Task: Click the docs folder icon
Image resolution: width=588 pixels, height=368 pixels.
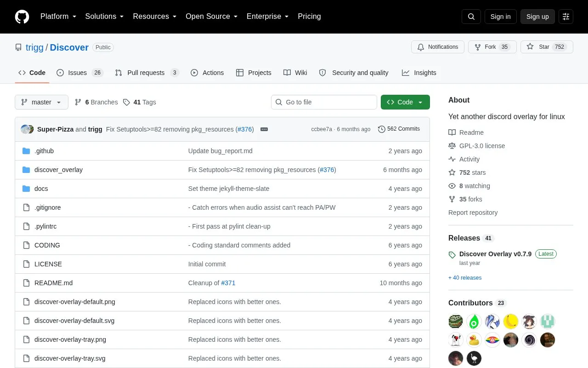Action: (x=26, y=189)
